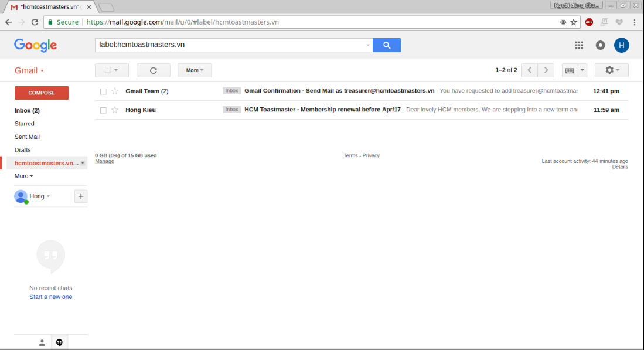
Task: Click the Gmail Team sender name
Action: coord(142,91)
